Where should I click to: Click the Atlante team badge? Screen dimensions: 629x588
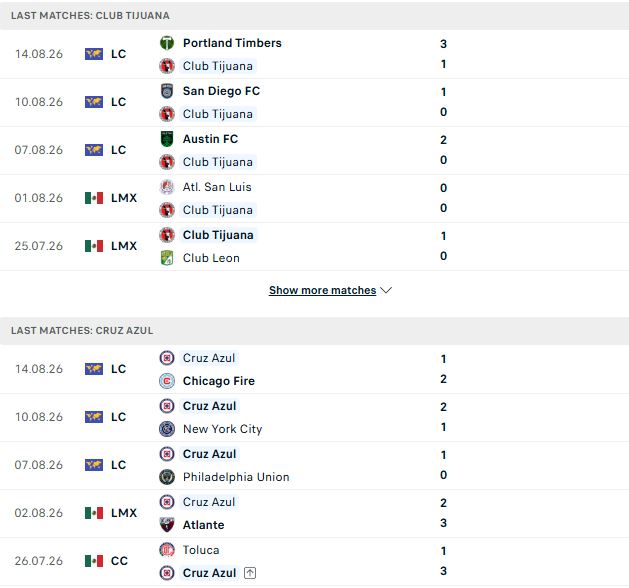pyautogui.click(x=167, y=525)
